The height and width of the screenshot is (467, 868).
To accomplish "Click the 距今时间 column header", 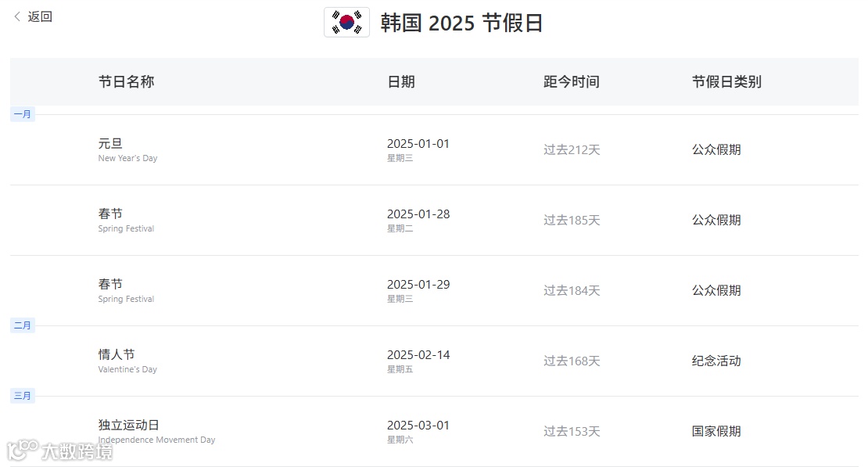I will 572,82.
